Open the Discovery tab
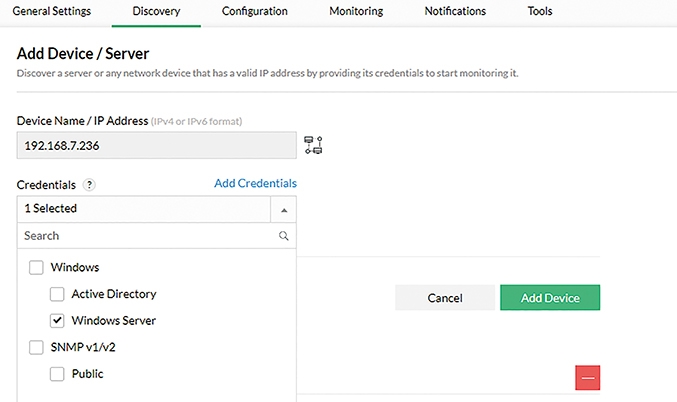 click(x=156, y=11)
